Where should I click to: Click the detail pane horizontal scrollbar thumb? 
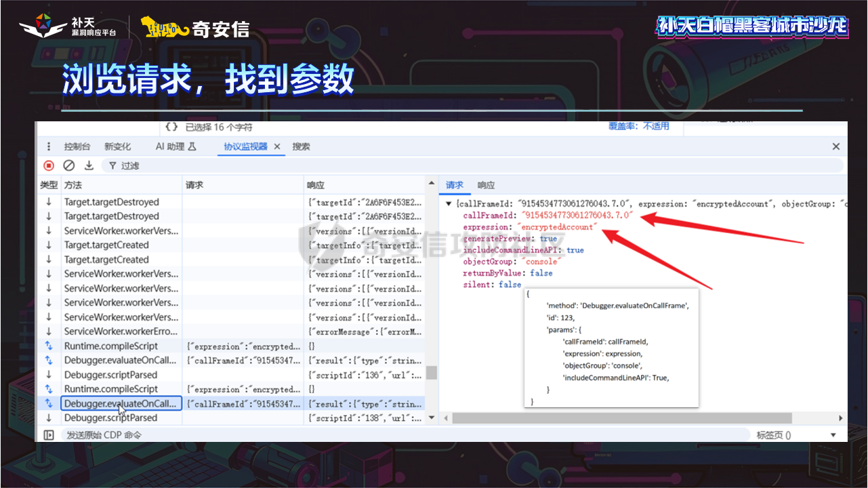point(623,418)
